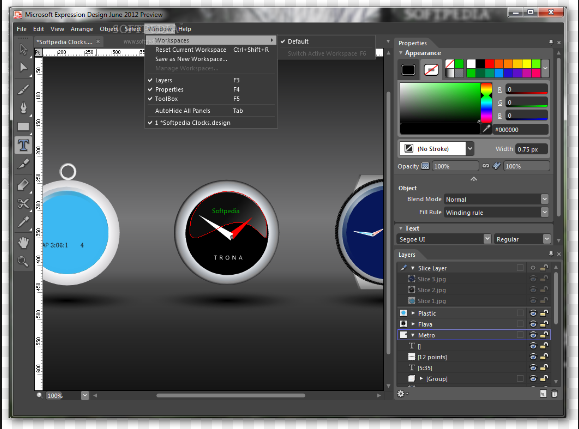Toggle Properties panel in Window menu
The width and height of the screenshot is (579, 429).
(x=211, y=89)
